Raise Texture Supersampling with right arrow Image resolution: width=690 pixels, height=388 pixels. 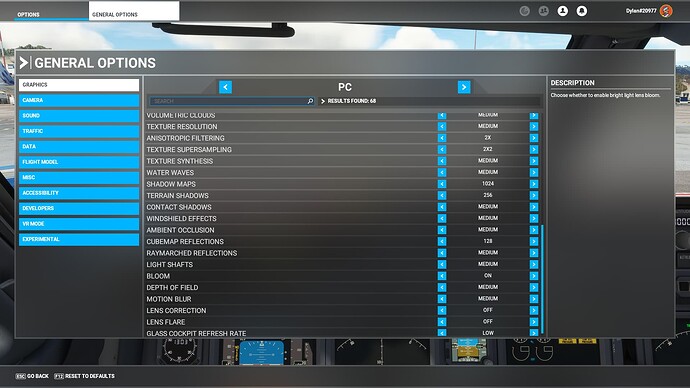534,150
